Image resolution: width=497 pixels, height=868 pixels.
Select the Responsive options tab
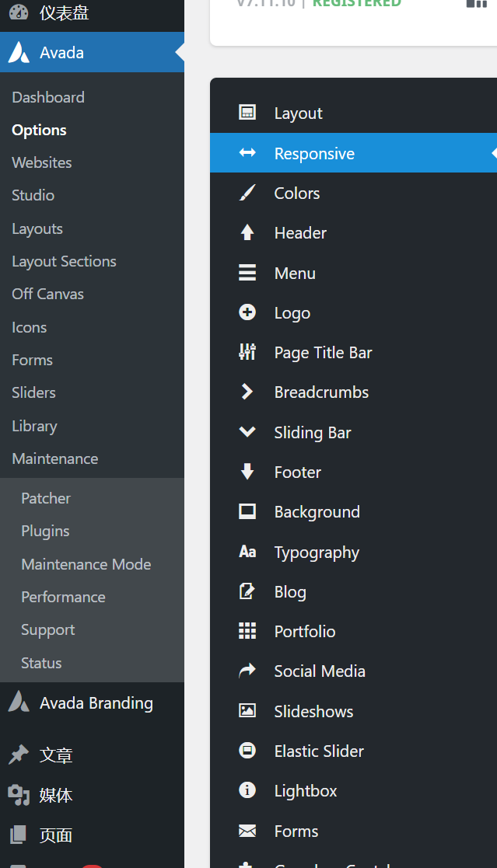[x=314, y=154]
